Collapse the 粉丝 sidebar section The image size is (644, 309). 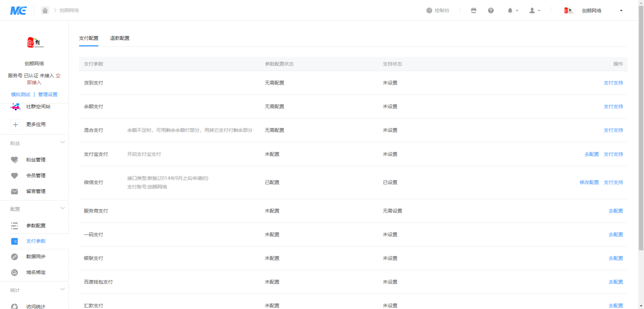click(62, 143)
